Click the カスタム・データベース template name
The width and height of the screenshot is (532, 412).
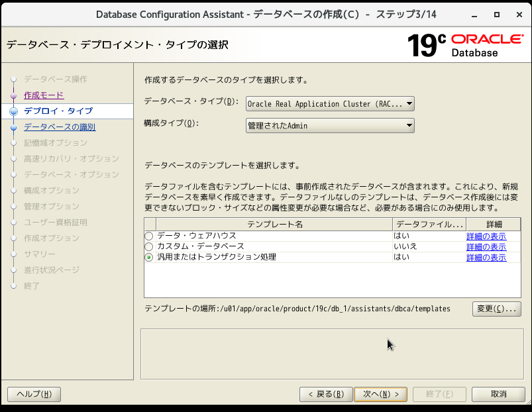pyautogui.click(x=201, y=246)
